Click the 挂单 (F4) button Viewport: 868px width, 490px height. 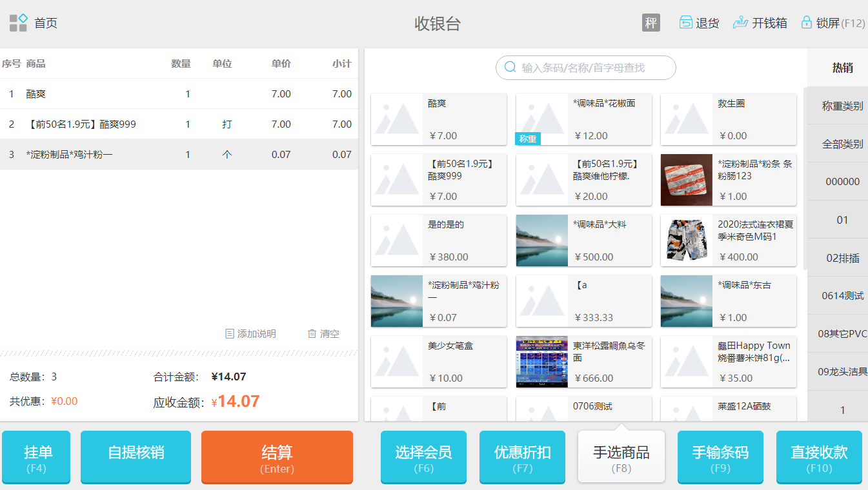[x=36, y=457]
